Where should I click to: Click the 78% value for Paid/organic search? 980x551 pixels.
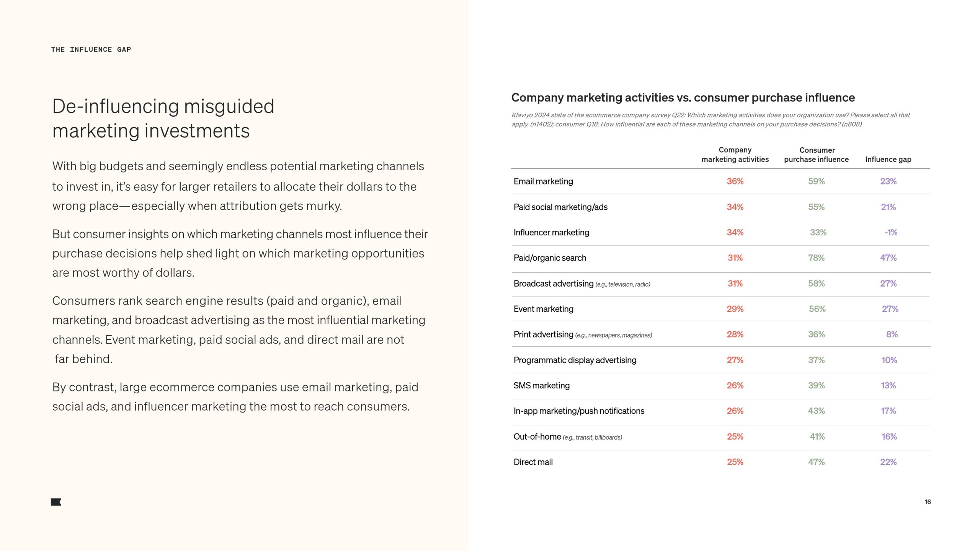click(x=816, y=258)
